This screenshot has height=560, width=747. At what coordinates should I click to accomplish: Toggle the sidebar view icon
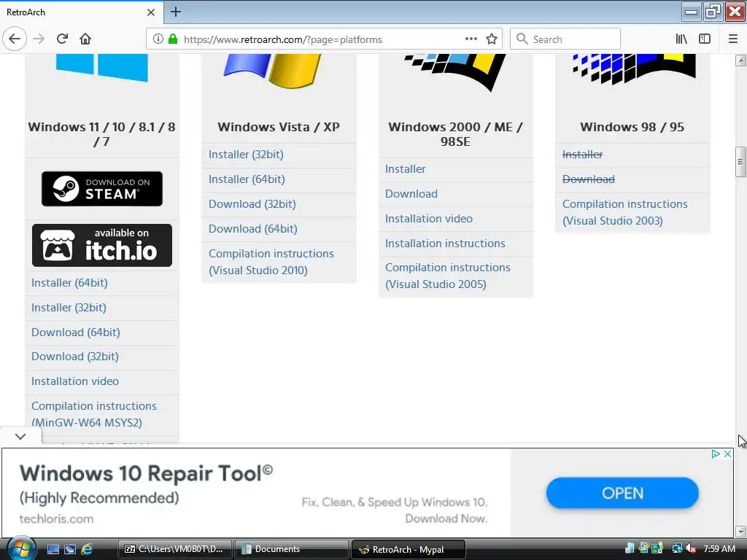[705, 39]
